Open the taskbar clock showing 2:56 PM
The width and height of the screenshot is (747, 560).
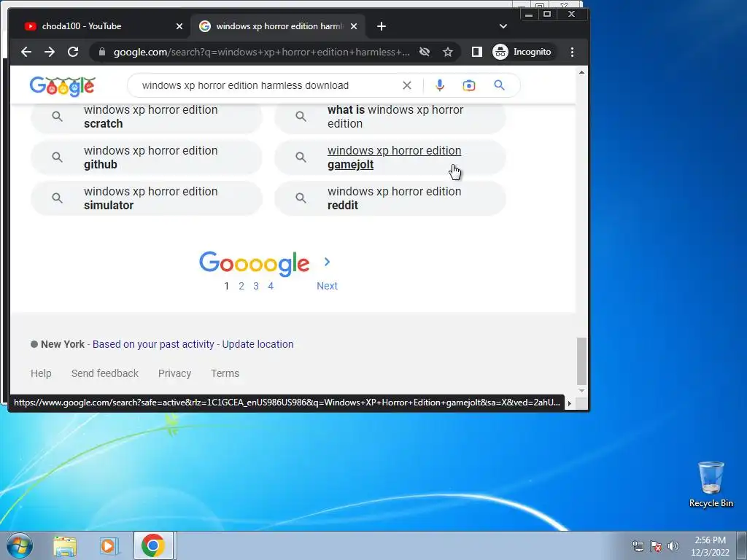(x=710, y=546)
